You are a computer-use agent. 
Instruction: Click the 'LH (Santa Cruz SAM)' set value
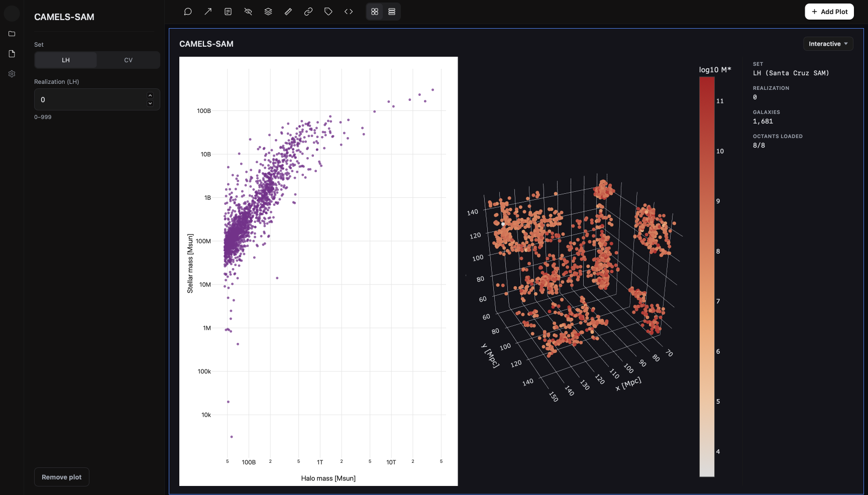click(x=791, y=73)
